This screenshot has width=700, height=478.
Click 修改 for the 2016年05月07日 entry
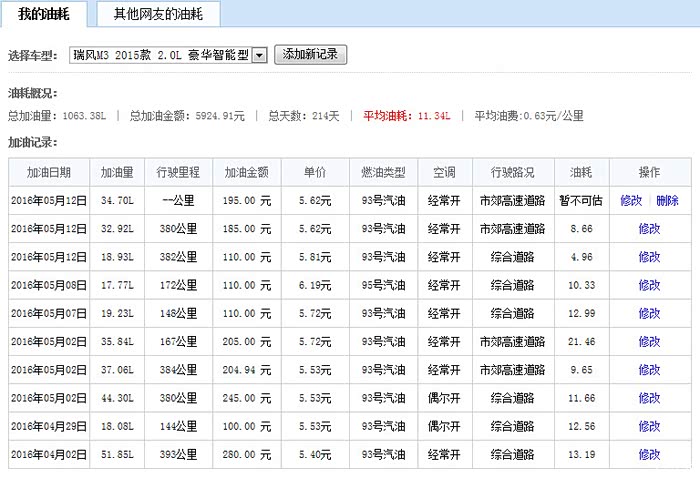649,314
